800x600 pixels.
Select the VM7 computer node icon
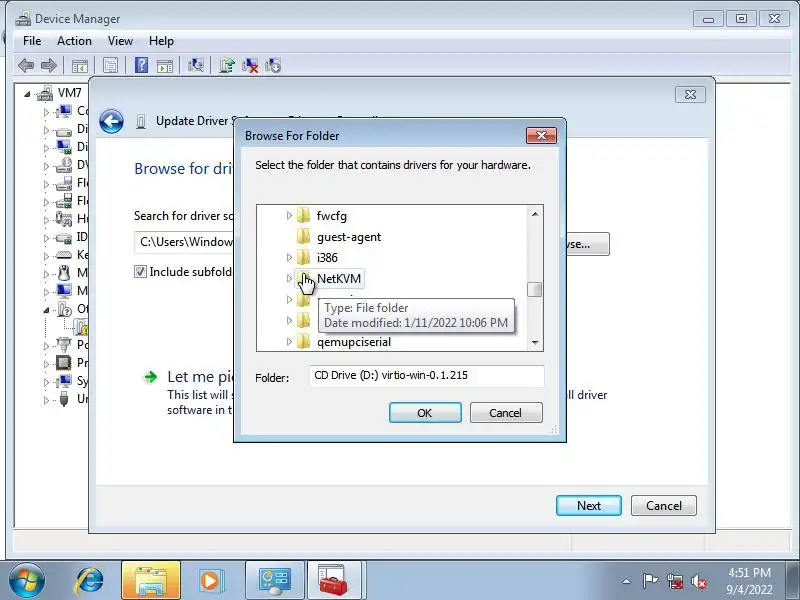coord(45,93)
